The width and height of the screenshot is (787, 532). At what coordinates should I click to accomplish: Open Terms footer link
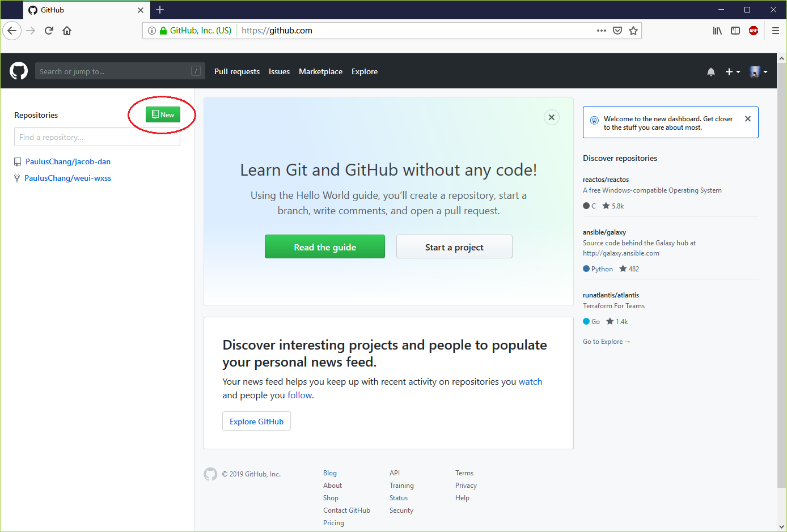coord(464,473)
